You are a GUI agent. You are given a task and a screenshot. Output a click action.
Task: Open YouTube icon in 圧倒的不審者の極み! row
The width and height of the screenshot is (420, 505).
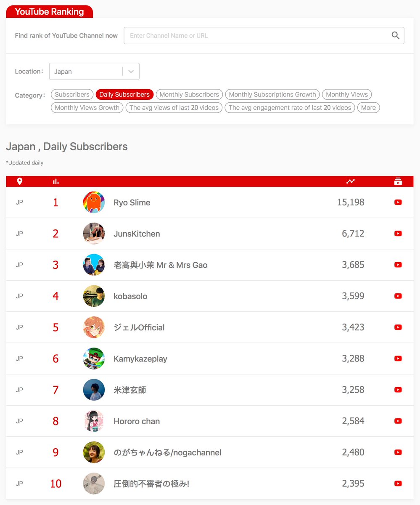coord(398,484)
